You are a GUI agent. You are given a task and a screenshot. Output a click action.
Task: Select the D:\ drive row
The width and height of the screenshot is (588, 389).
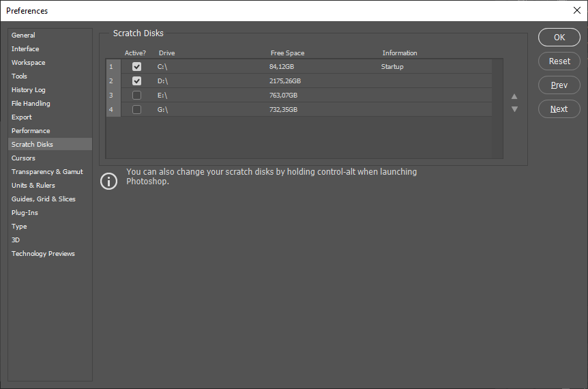299,81
